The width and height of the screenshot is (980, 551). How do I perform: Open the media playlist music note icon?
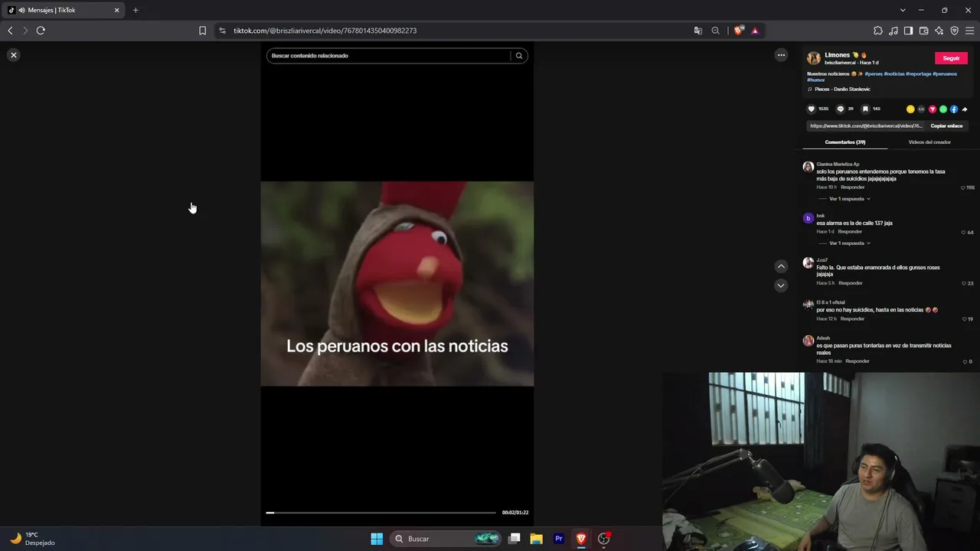point(893,31)
